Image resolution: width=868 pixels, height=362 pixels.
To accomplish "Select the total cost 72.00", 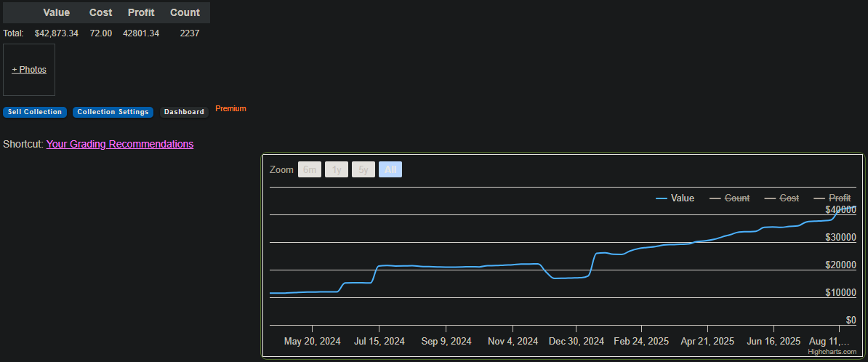I will tap(101, 33).
